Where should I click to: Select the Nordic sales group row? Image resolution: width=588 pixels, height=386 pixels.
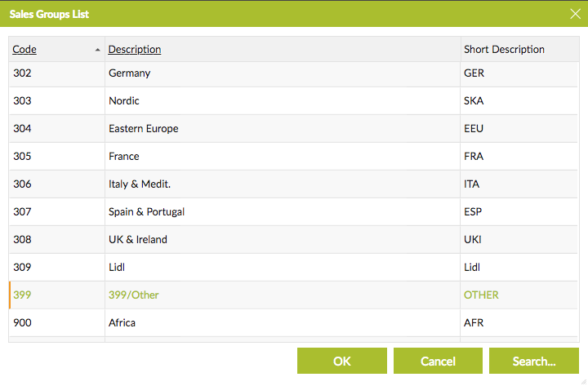(x=293, y=101)
